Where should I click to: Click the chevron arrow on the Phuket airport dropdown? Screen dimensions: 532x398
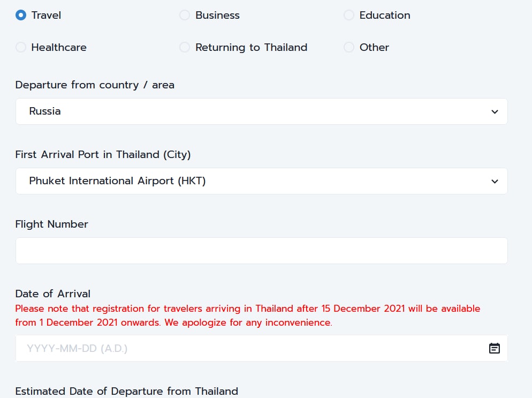(x=495, y=182)
